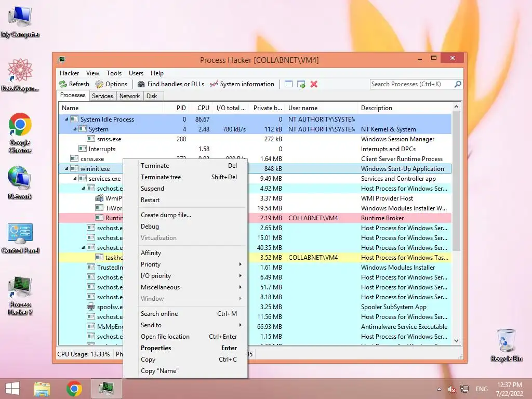The image size is (532, 399).
Task: Choose Terminate tree from context menu
Action: (185, 177)
